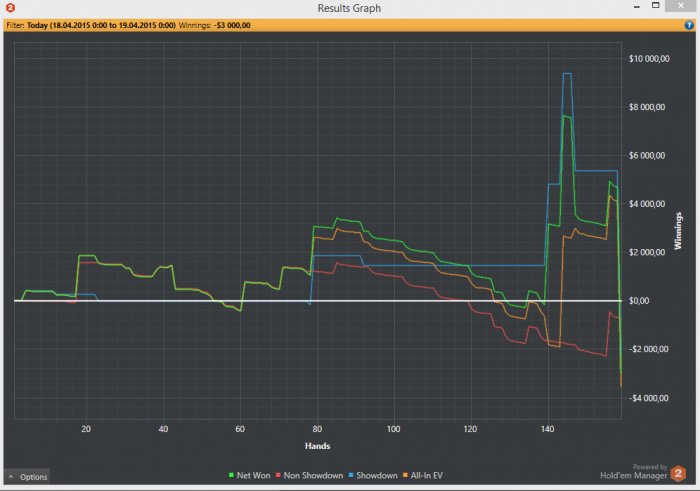
Task: Click the Winnings vertical axis label
Action: click(679, 230)
